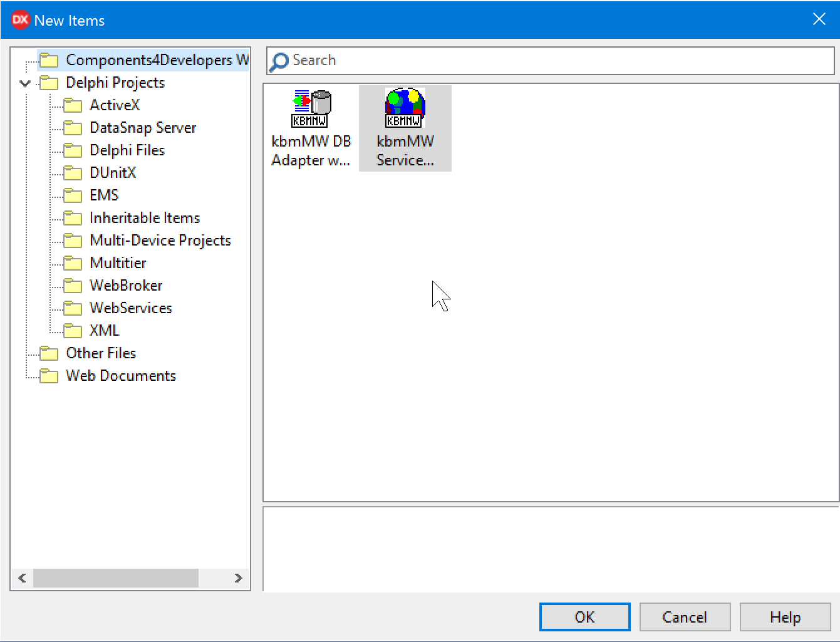Select the WebBroker category
Image resolution: width=840 pixels, height=642 pixels.
click(126, 286)
